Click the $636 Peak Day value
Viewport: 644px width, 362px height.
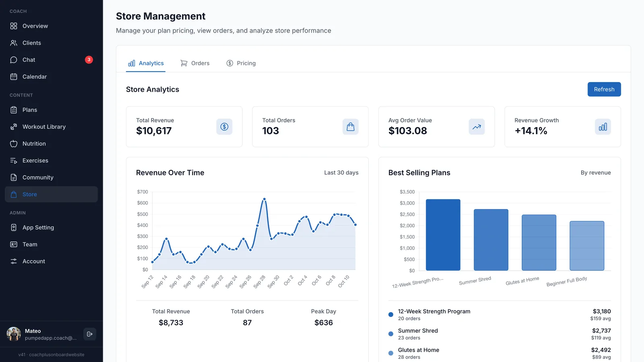point(324,323)
